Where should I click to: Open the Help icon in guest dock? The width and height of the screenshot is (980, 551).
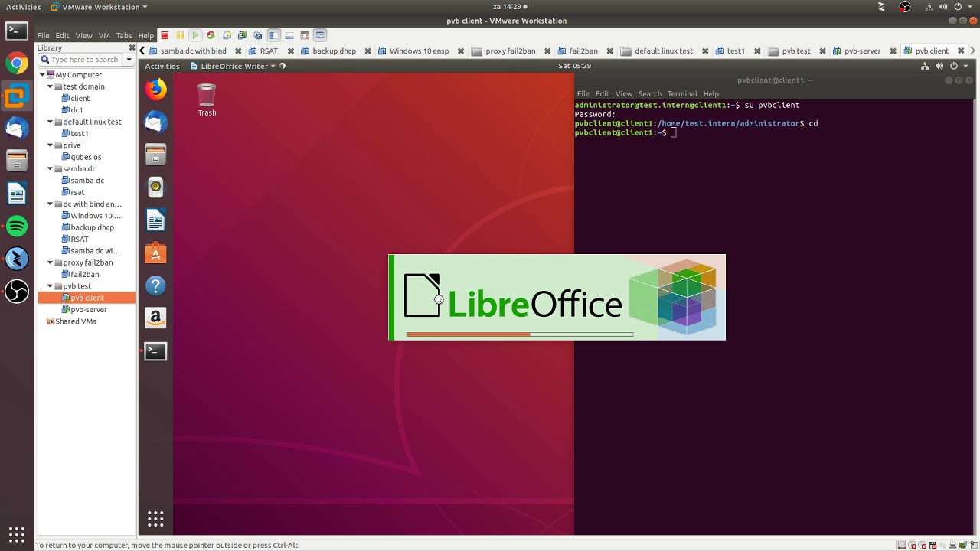coord(155,285)
